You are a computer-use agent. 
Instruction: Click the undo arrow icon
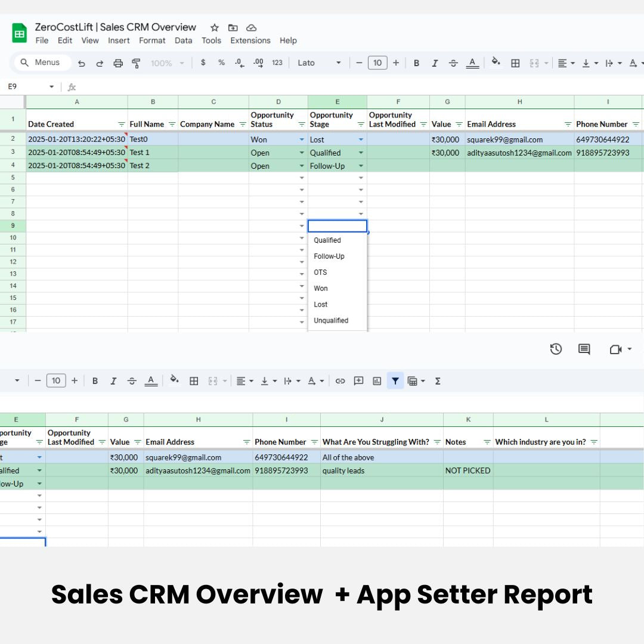(82, 63)
